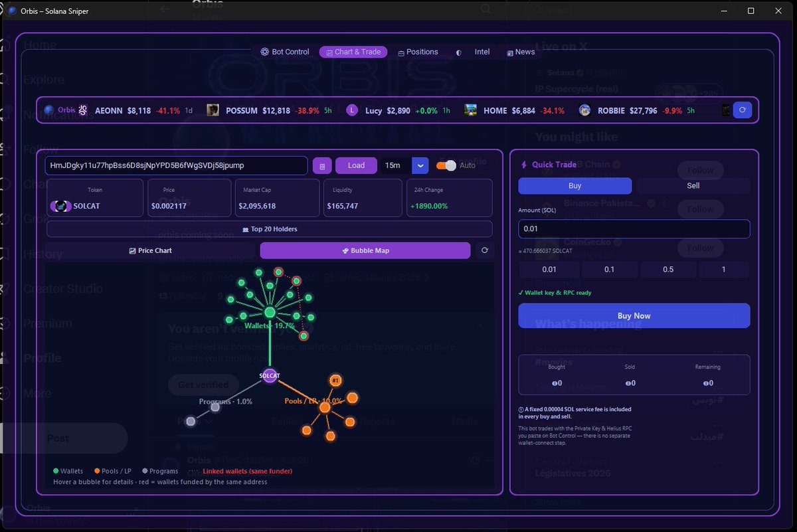The height and width of the screenshot is (532, 797).
Task: Click the Buy Now button
Action: tap(634, 315)
